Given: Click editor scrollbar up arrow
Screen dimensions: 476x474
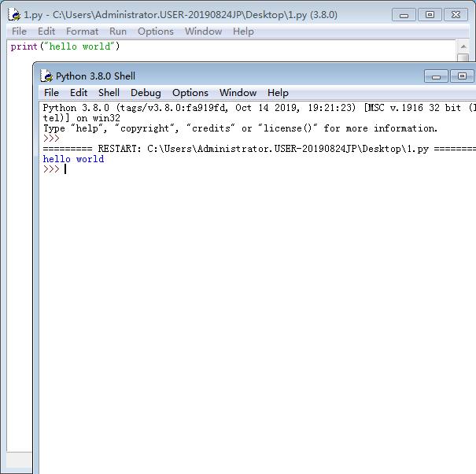Looking at the screenshot, I should coord(463,46).
